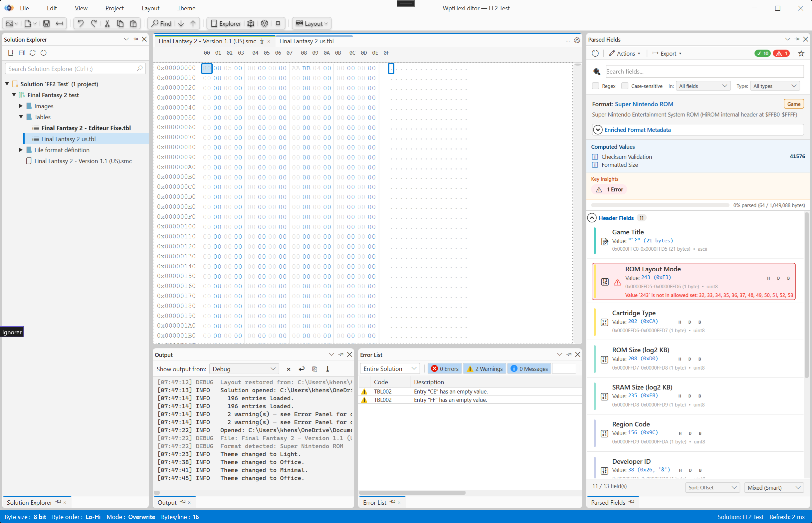Click the Find Previous up arrow
812x523 pixels.
click(x=193, y=23)
